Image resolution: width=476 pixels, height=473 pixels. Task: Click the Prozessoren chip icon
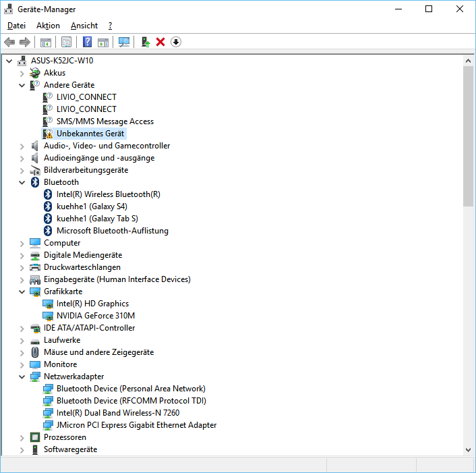pyautogui.click(x=35, y=437)
